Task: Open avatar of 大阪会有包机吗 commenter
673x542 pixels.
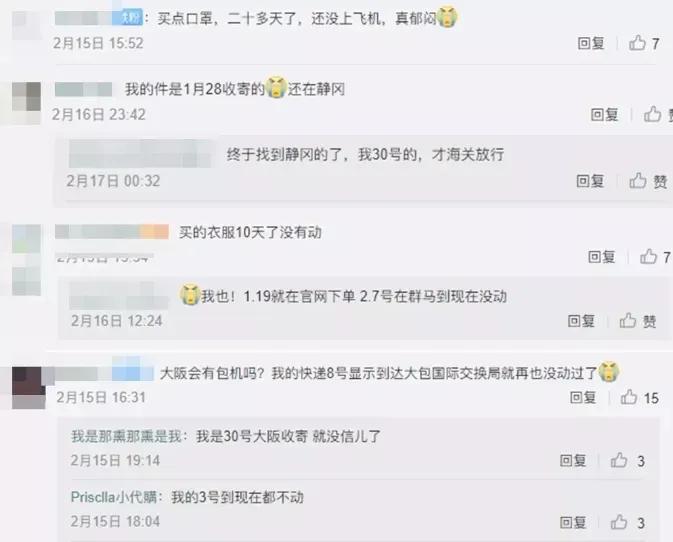Action: click(x=28, y=388)
